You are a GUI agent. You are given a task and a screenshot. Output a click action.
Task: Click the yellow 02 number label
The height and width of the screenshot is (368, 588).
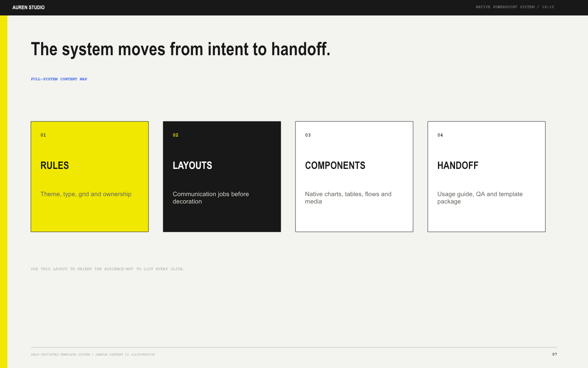point(176,135)
